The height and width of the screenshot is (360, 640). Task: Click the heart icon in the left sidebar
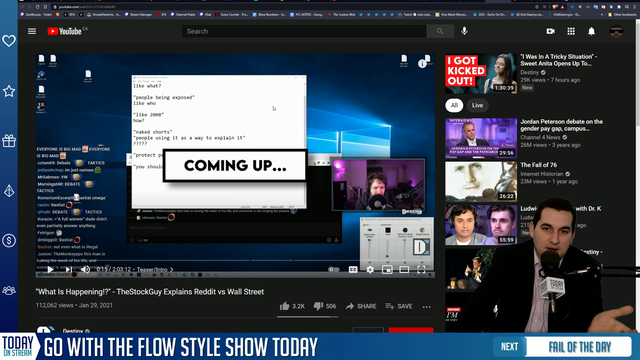click(9, 41)
